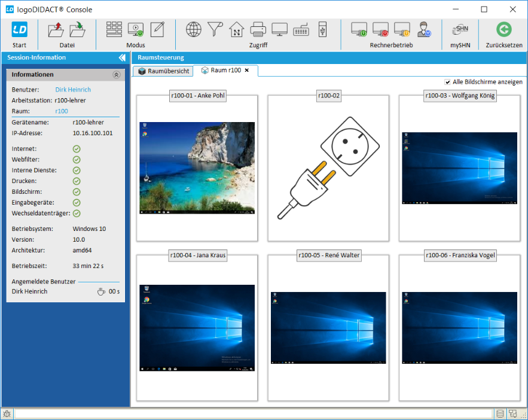Click the Windows 10 operating system value
Viewport: 528px width, 420px height.
(x=89, y=229)
